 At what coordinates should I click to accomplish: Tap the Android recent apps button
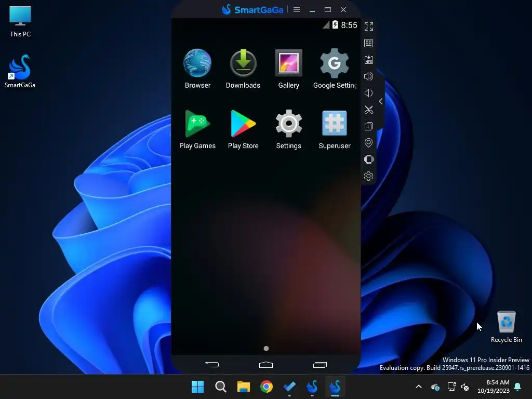click(320, 365)
